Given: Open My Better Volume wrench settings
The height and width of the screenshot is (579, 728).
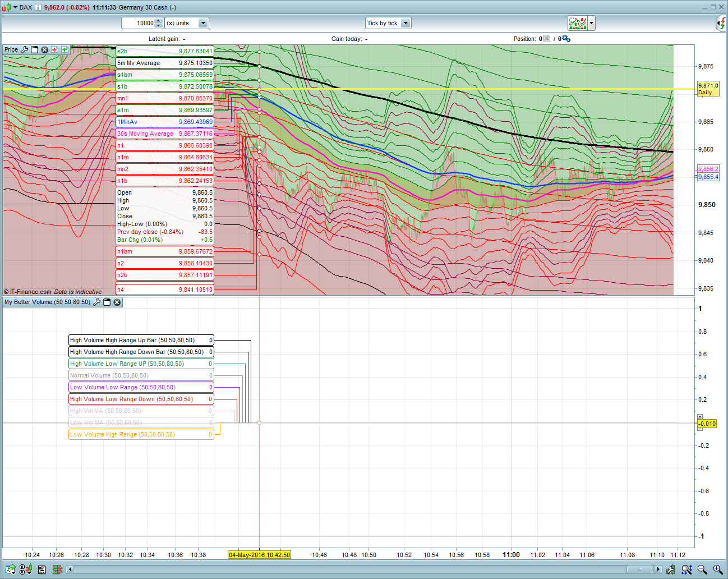Looking at the screenshot, I should [x=96, y=302].
